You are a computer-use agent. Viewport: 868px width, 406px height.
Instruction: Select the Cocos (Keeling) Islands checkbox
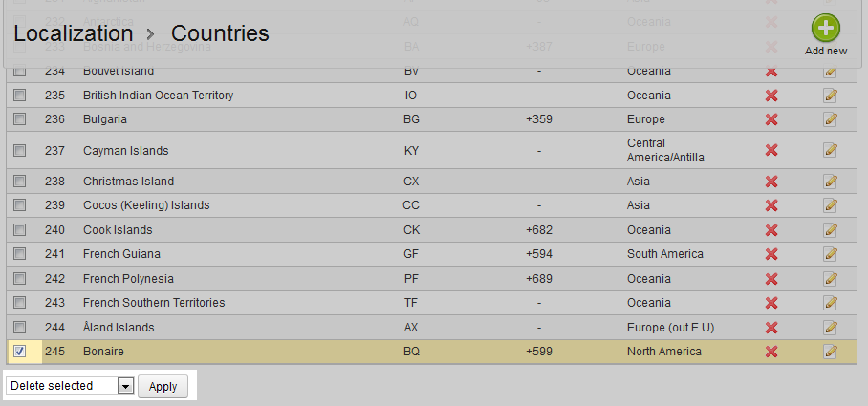click(x=20, y=205)
